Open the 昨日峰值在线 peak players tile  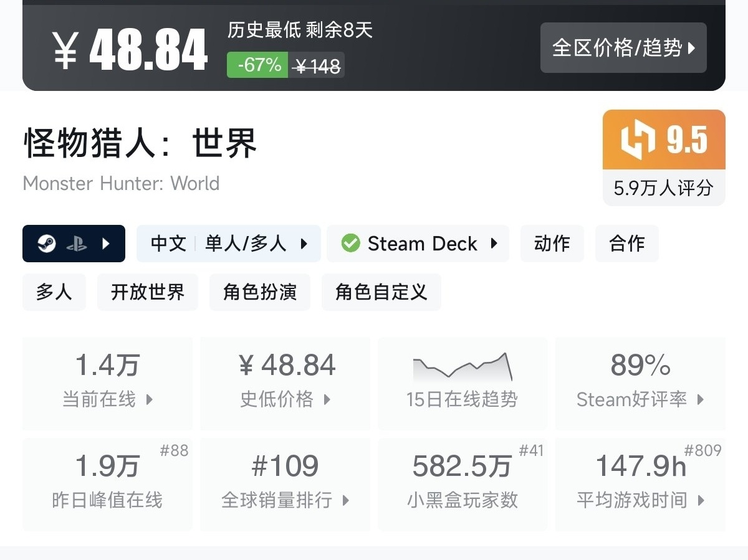click(108, 485)
